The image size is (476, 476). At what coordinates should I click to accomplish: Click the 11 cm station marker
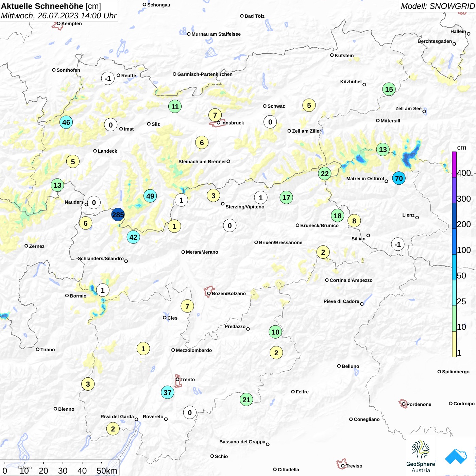coord(175,106)
